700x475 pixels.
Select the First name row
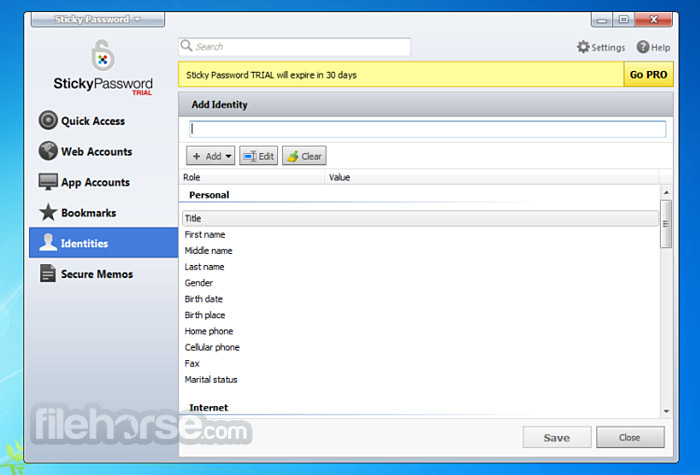pyautogui.click(x=420, y=234)
